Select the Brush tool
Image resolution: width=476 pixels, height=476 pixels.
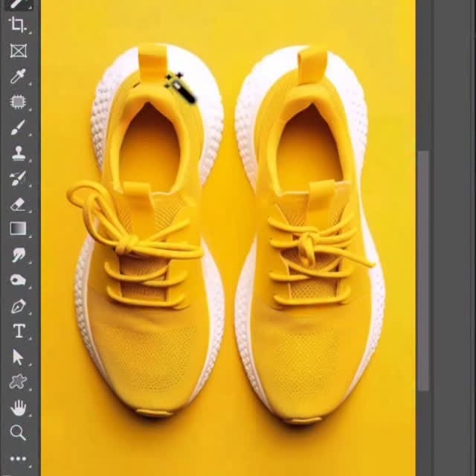[x=18, y=127]
